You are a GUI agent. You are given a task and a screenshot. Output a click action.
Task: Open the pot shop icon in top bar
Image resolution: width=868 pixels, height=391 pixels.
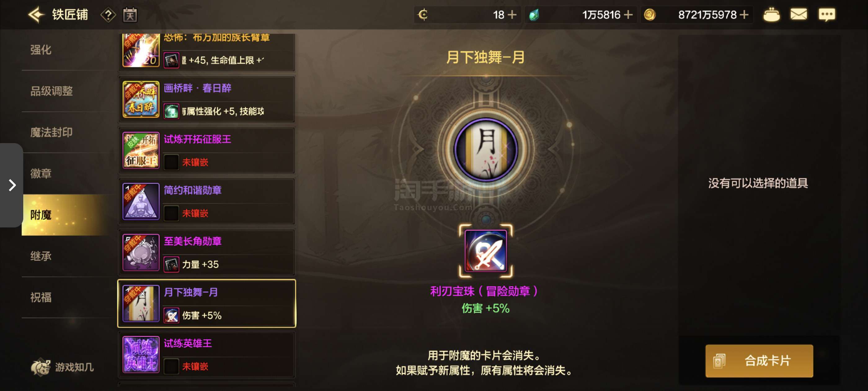click(x=771, y=15)
